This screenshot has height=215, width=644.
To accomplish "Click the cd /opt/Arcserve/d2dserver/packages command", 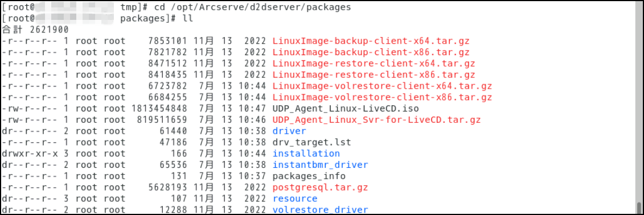I will pyautogui.click(x=253, y=7).
